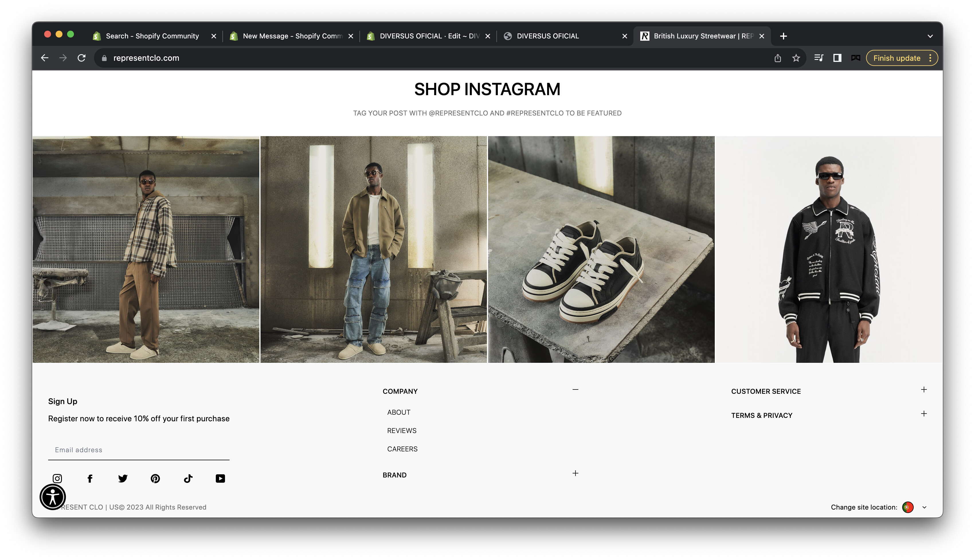Viewport: 975px width, 560px height.
Task: Close the DIVERSUS OFICIAL globe tab
Action: click(x=624, y=36)
